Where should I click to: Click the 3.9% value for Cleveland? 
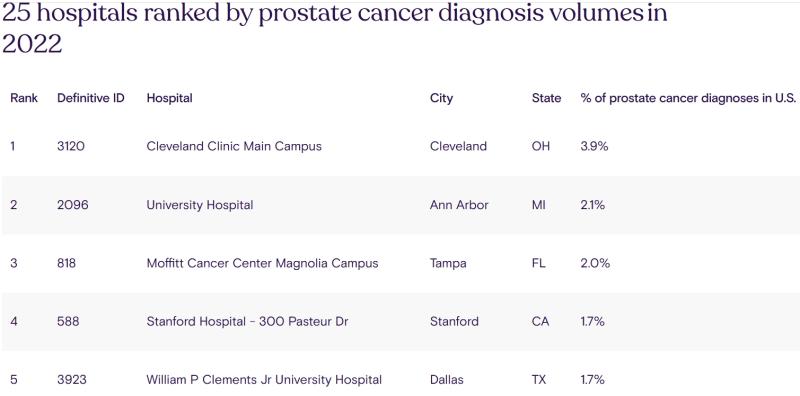(x=595, y=146)
